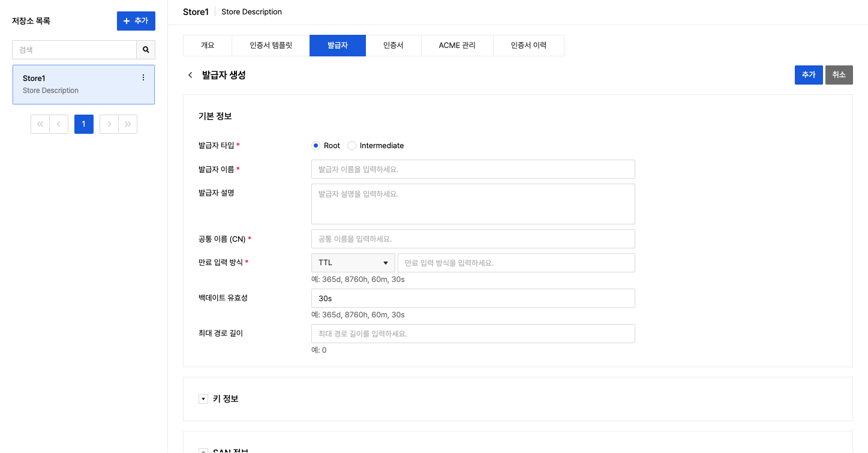The width and height of the screenshot is (868, 453).
Task: Go to next page of store list
Action: click(109, 124)
